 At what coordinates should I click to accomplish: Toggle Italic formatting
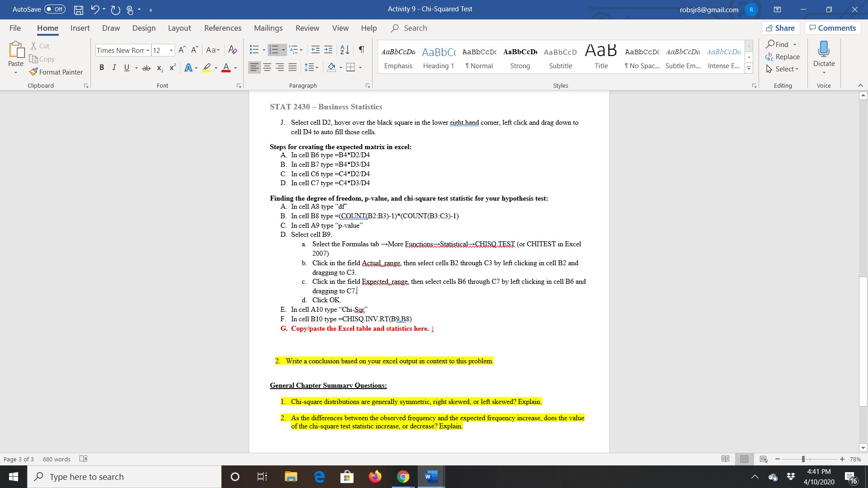click(x=114, y=68)
